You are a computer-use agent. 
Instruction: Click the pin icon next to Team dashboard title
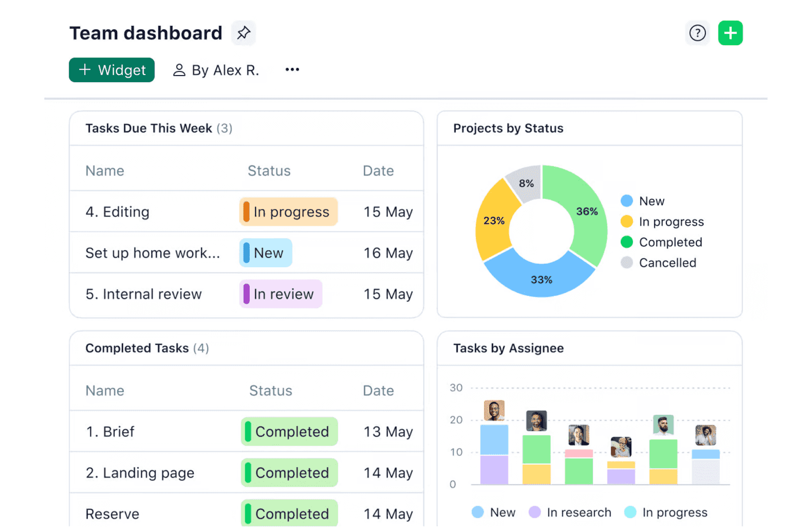pos(244,32)
